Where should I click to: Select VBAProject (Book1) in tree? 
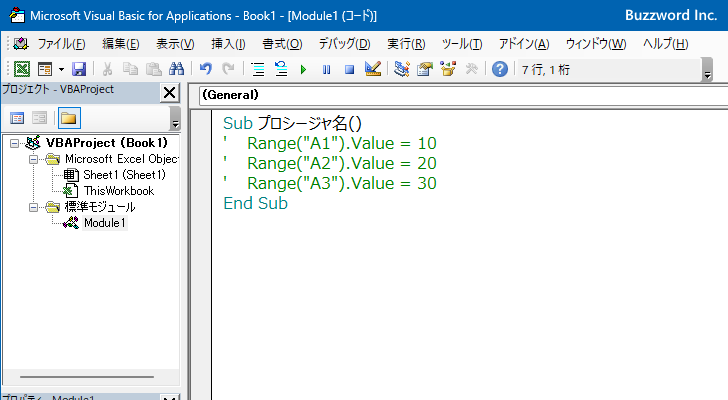click(106, 143)
